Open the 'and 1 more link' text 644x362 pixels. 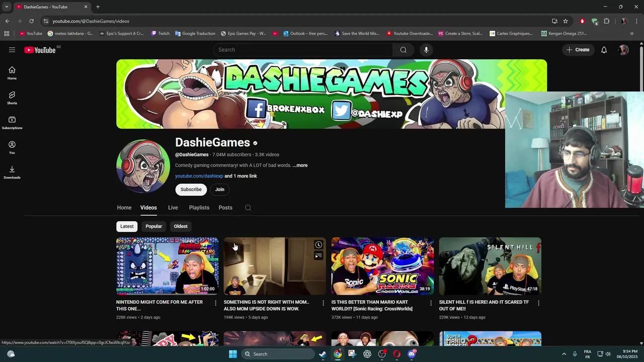(x=240, y=176)
